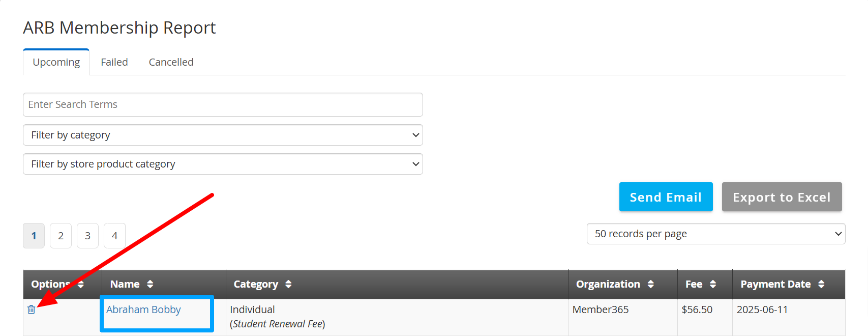Focus the Enter Search Terms field
This screenshot has height=336, width=868.
(x=223, y=104)
